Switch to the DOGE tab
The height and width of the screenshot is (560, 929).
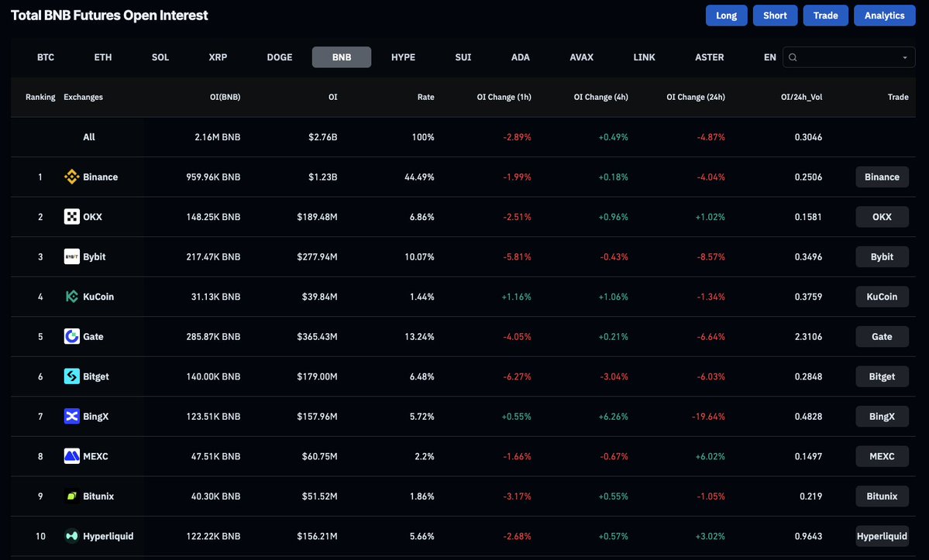(x=280, y=57)
